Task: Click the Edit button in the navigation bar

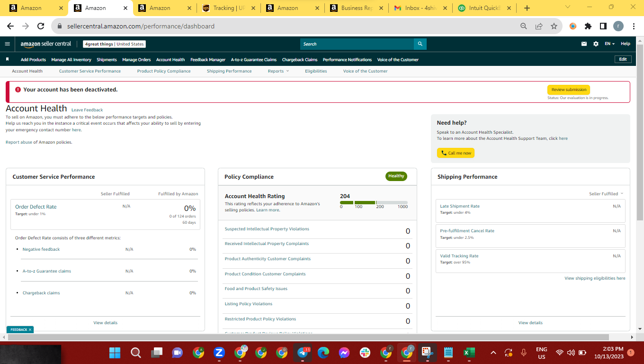Action: [623, 59]
